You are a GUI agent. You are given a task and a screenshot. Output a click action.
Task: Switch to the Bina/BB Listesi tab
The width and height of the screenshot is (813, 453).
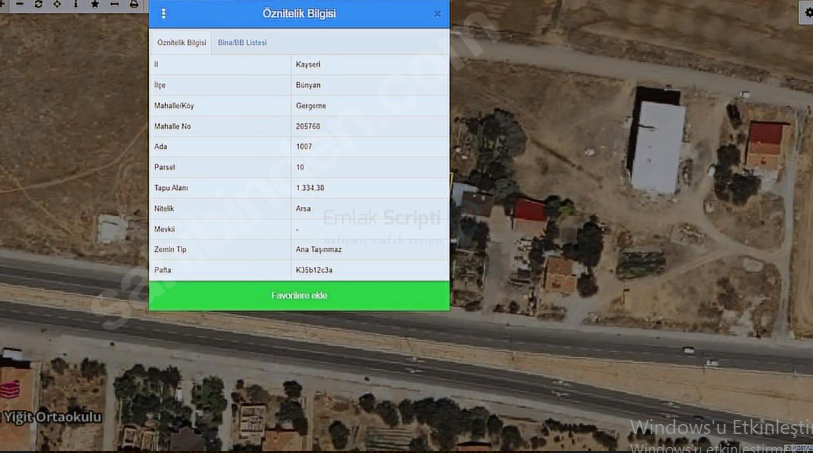tap(242, 43)
